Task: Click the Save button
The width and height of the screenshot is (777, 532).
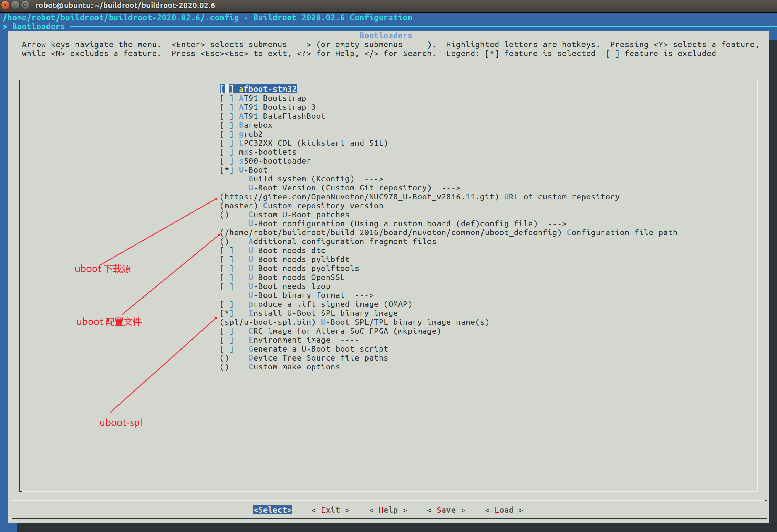Action: 446,510
